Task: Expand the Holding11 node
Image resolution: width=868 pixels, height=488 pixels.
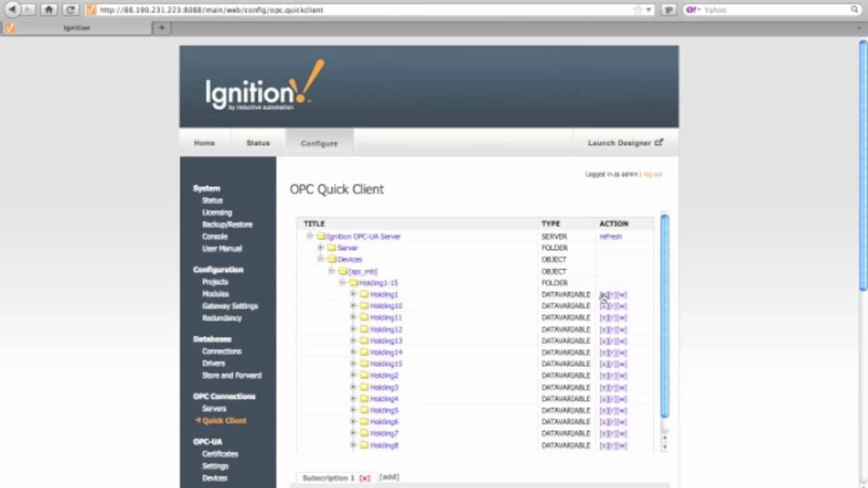Action: tap(353, 317)
